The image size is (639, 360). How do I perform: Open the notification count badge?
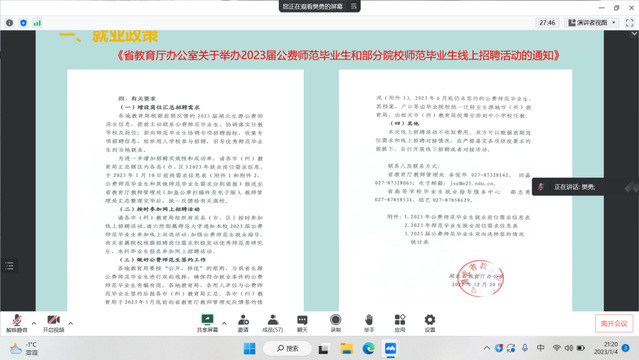626,348
